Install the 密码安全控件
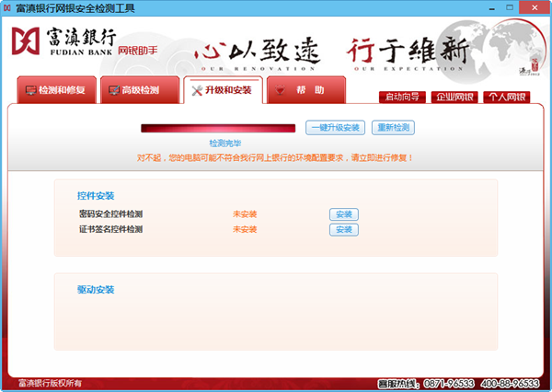The height and width of the screenshot is (392, 552). [343, 214]
